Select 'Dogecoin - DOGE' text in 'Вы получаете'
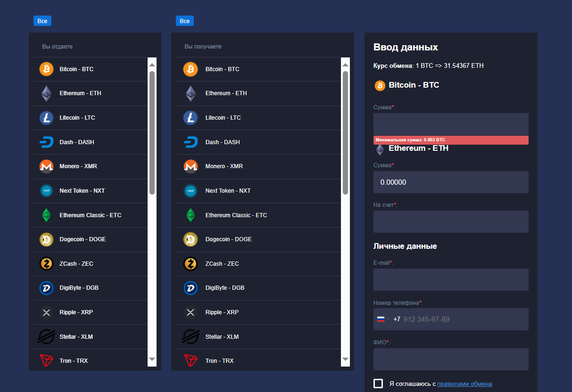Image resolution: width=572 pixels, height=392 pixels. [x=229, y=239]
